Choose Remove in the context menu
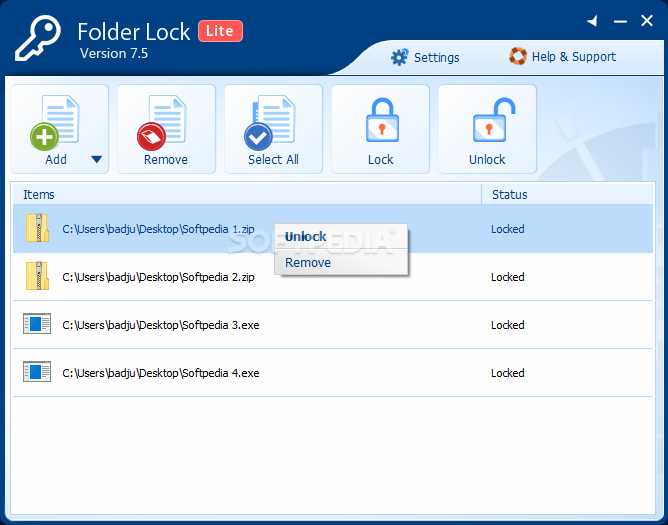The width and height of the screenshot is (668, 525). point(341,262)
